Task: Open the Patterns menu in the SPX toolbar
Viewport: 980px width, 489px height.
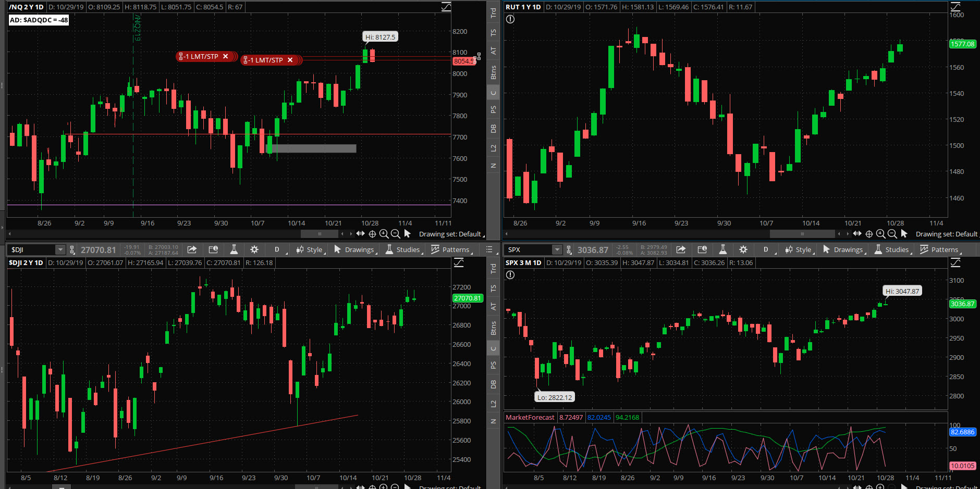Action: 940,249
